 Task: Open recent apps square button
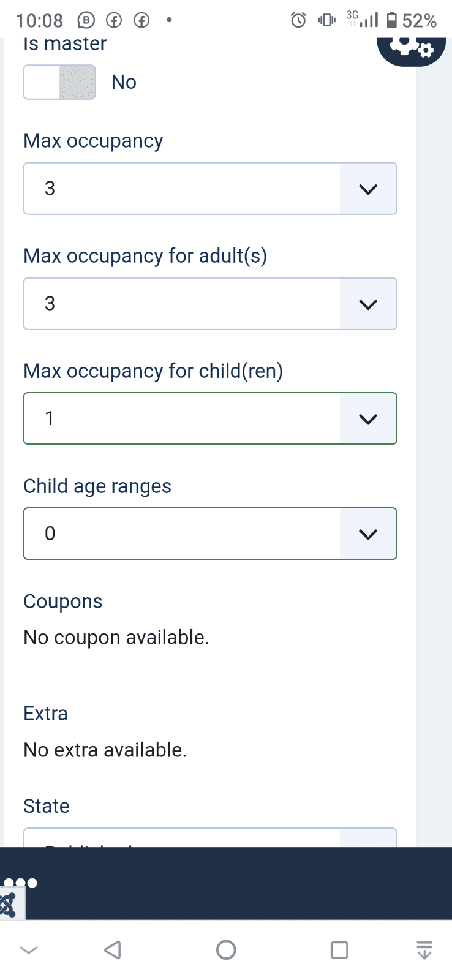[339, 950]
